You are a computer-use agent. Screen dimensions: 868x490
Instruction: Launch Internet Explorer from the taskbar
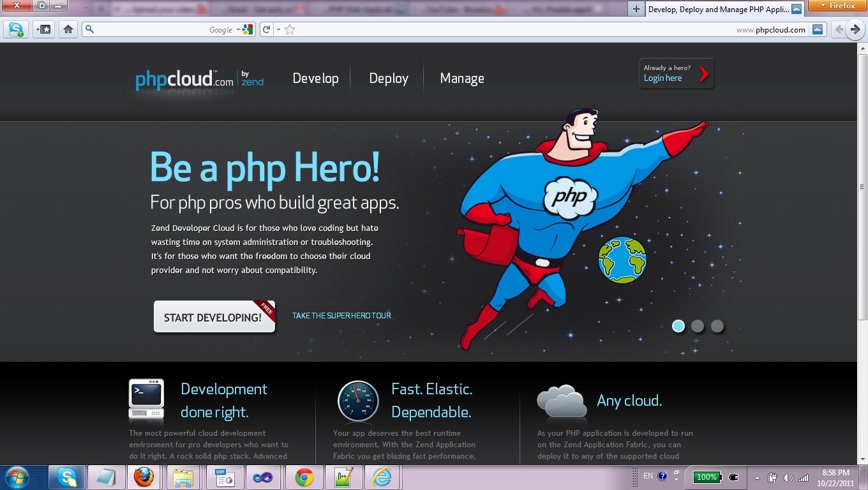382,477
